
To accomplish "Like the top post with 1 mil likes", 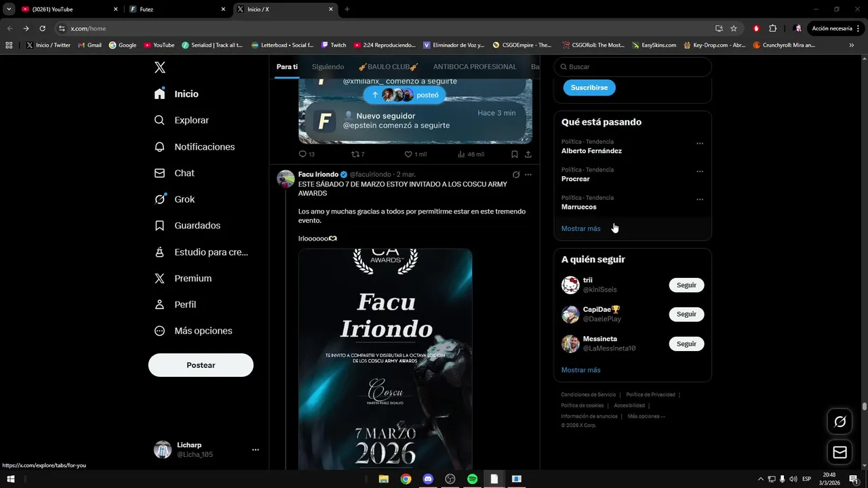I will pos(415,155).
